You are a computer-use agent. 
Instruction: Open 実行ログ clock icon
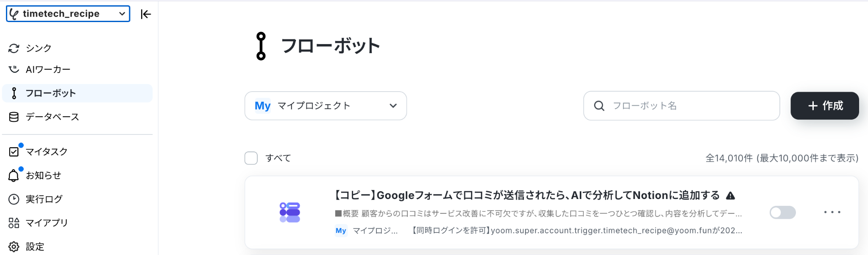[x=14, y=199]
